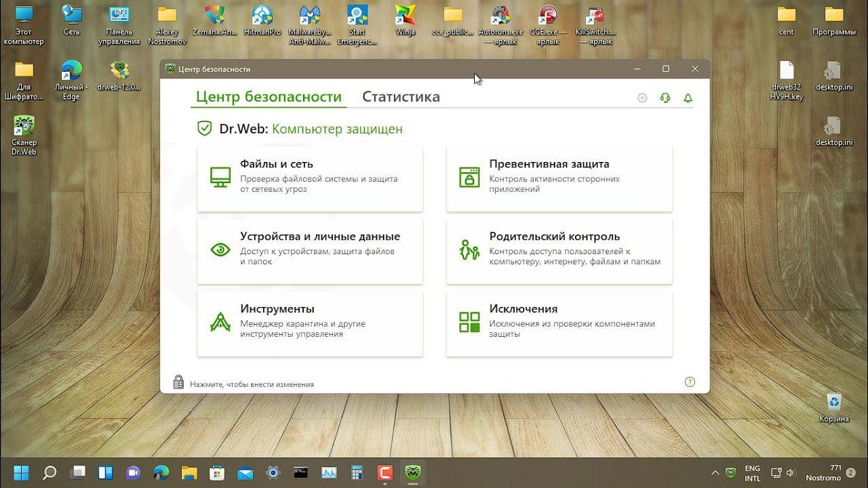Select the cce_public folder icon
The height and width of the screenshot is (488, 868).
click(452, 20)
